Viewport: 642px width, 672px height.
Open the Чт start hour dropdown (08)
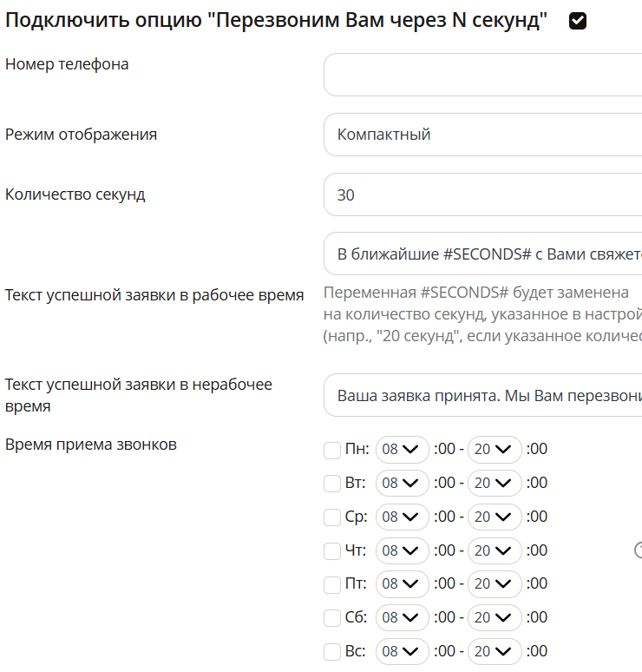pyautogui.click(x=403, y=550)
